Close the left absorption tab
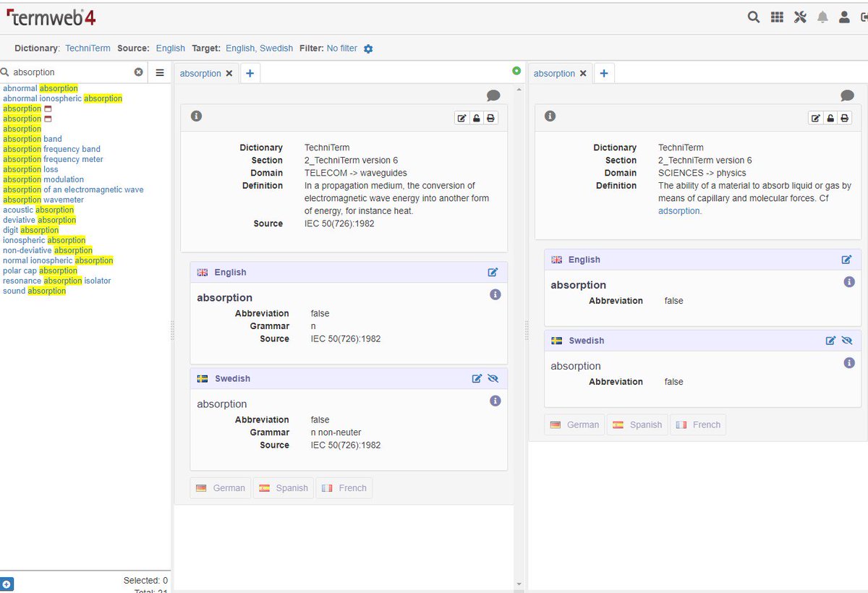Screen dimensions: 868x593 [x=229, y=73]
